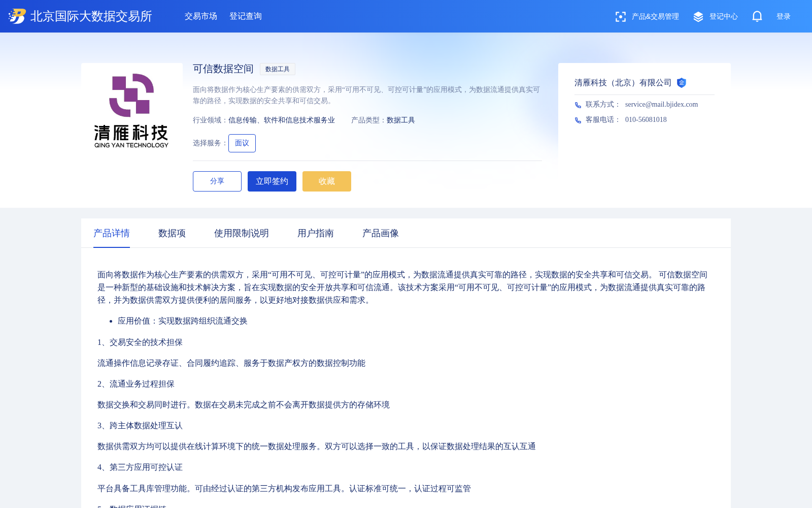
Task: Open notifications bell icon
Action: (757, 16)
